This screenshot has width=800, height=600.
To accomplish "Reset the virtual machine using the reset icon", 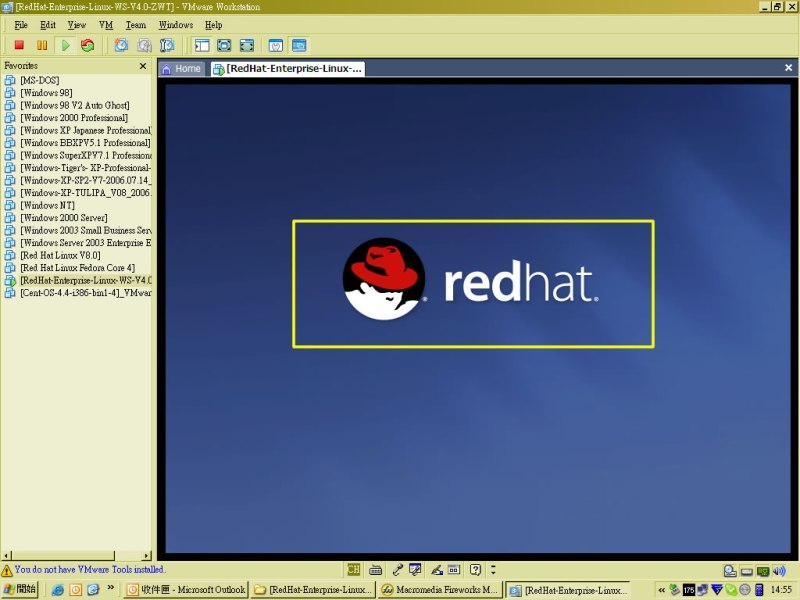I will [88, 45].
